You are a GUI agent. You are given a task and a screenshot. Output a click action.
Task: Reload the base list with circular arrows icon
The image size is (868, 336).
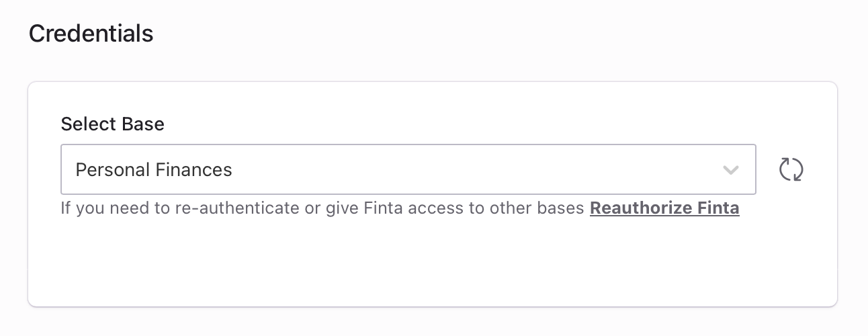coord(791,169)
